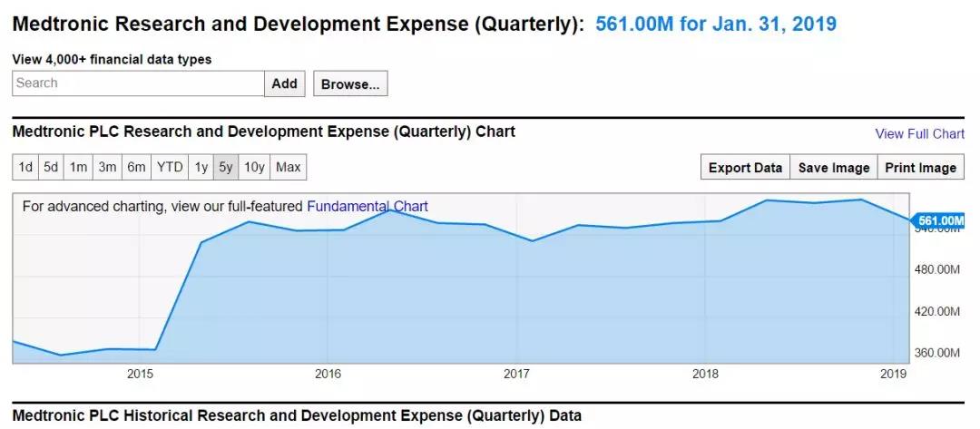This screenshot has height=429, width=980.
Task: Click the Print Image button
Action: [920, 168]
